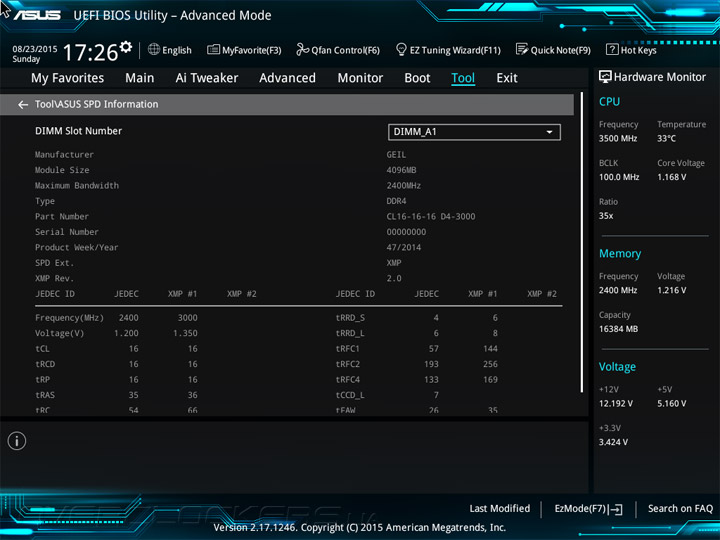Click the tCCD_L row label
This screenshot has width=720, height=540.
pyautogui.click(x=350, y=395)
